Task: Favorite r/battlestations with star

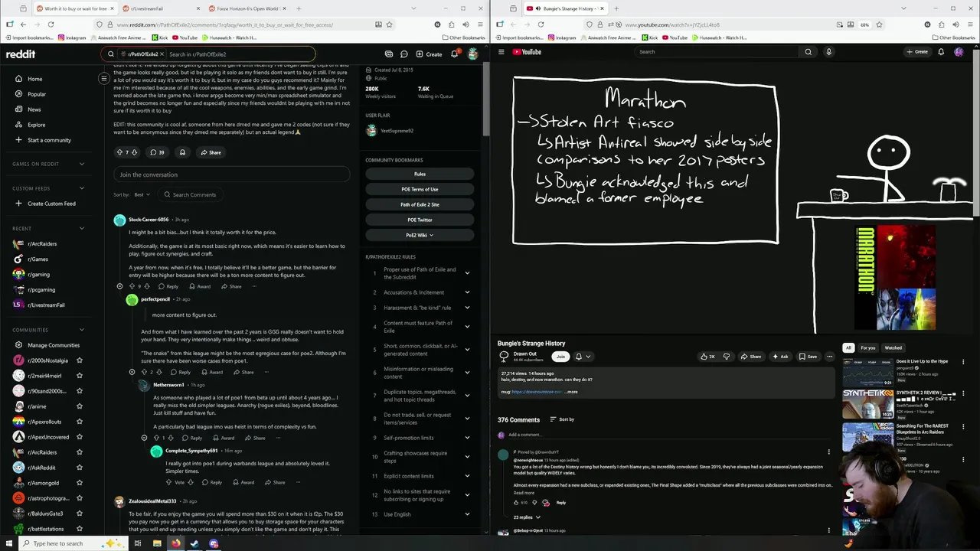Action: pyautogui.click(x=80, y=529)
